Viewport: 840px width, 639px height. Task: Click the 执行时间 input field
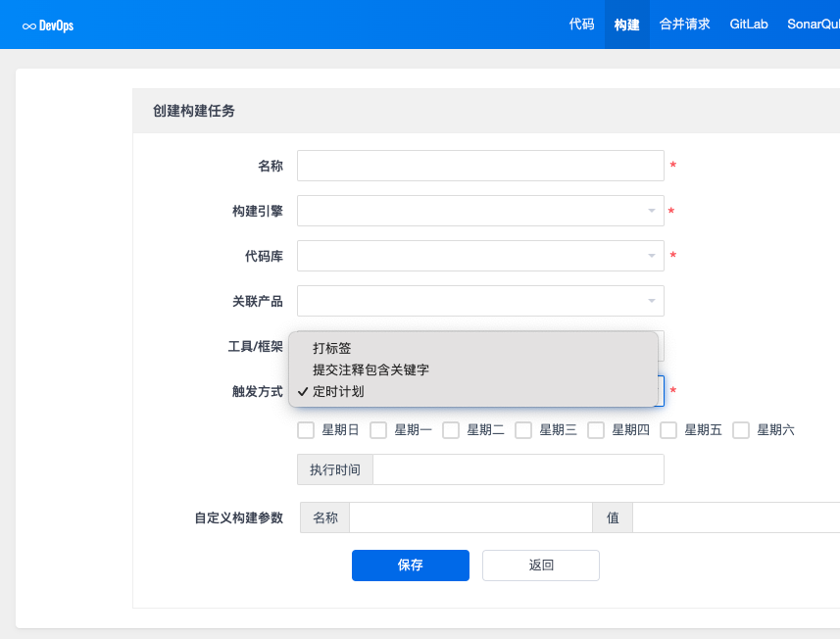(x=518, y=469)
